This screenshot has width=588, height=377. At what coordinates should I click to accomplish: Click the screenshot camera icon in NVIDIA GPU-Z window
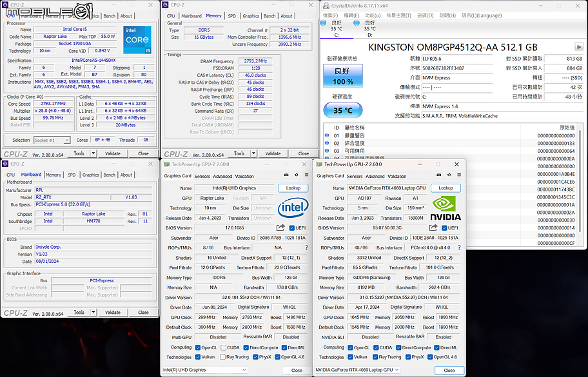[x=439, y=175]
